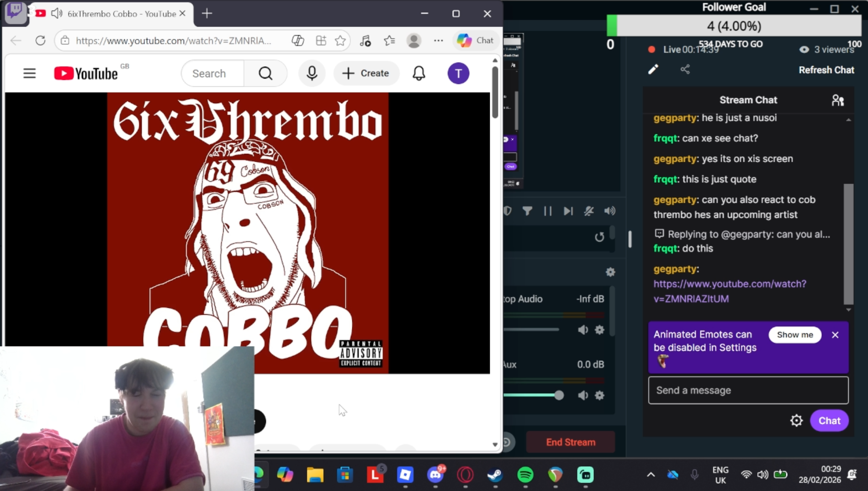Click the share stream icon

pos(685,69)
